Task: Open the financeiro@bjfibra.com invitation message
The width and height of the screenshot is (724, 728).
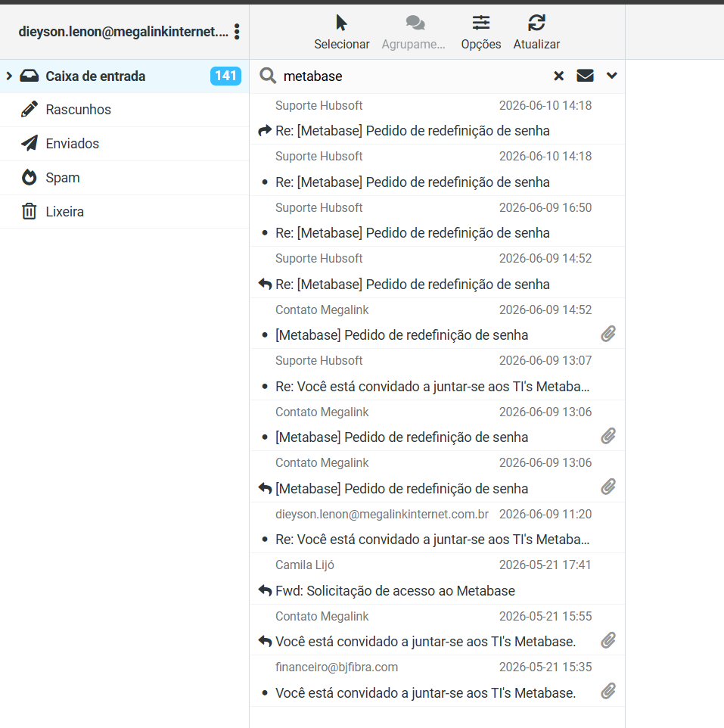Action: pyautogui.click(x=437, y=680)
